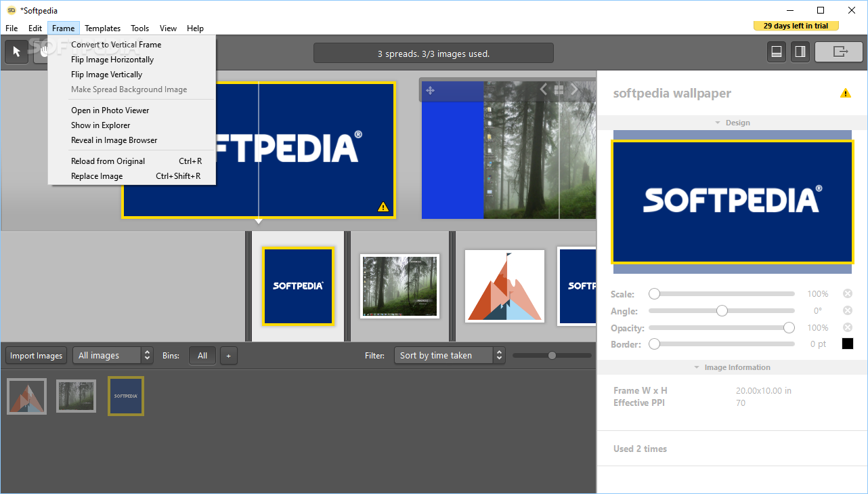
Task: Click the 29 days left in trial badge
Action: tap(796, 26)
